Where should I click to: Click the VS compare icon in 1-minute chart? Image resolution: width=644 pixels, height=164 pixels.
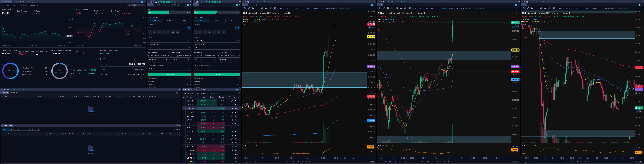coord(262,8)
